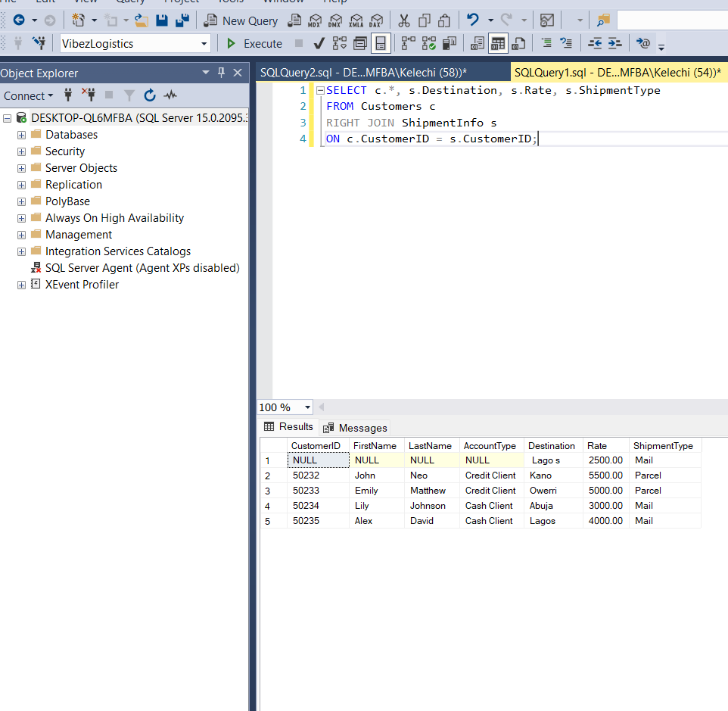The image size is (728, 711).
Task: Open the XMLA query icon
Action: (355, 20)
